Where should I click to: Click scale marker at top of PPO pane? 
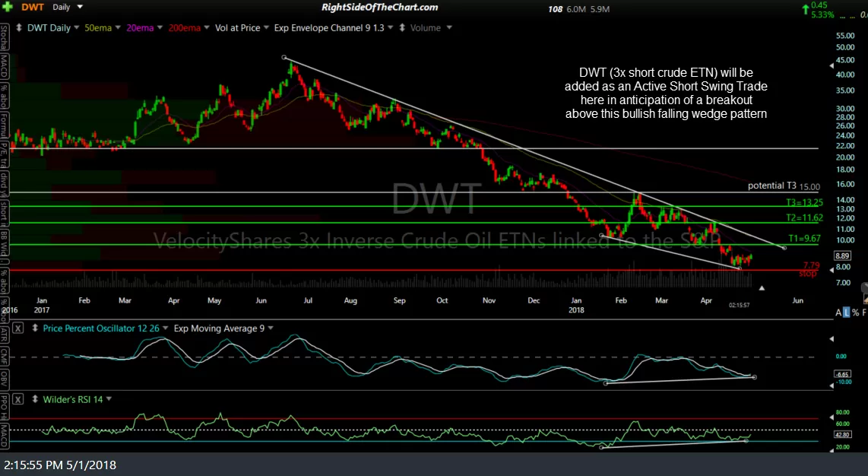[x=832, y=338]
